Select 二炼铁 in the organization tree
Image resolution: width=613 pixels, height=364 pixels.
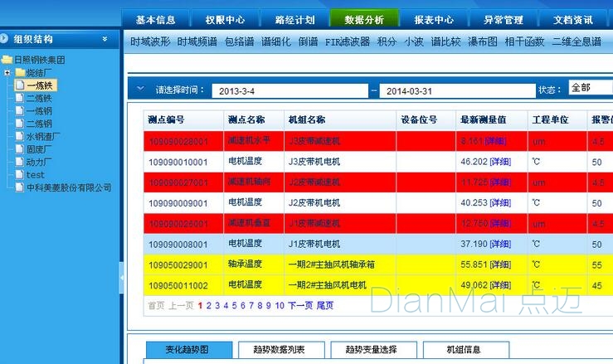(39, 98)
